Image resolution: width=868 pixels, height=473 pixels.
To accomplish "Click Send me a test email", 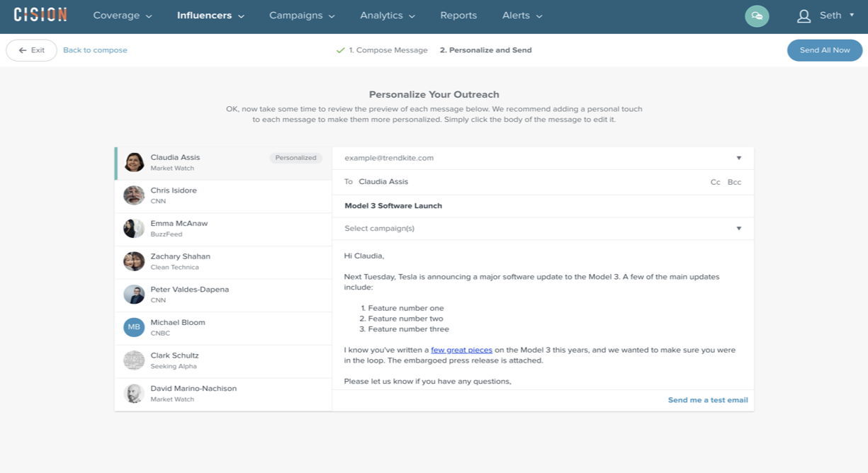I will [708, 400].
